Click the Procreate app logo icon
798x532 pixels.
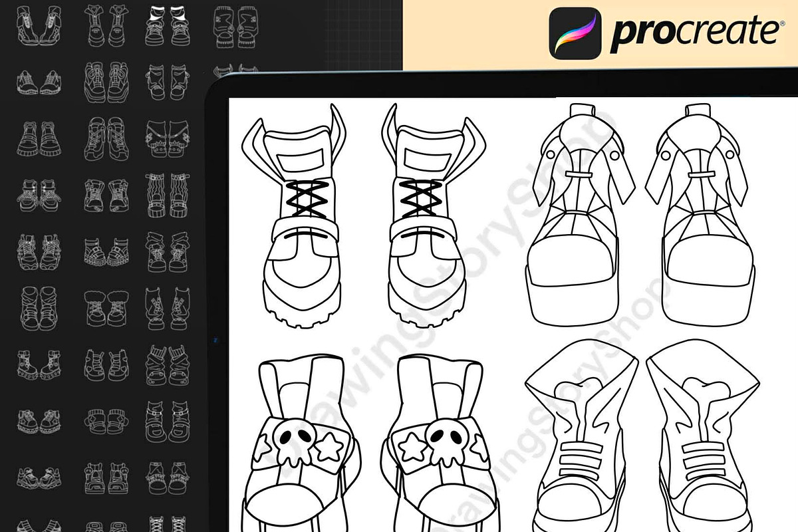click(575, 32)
